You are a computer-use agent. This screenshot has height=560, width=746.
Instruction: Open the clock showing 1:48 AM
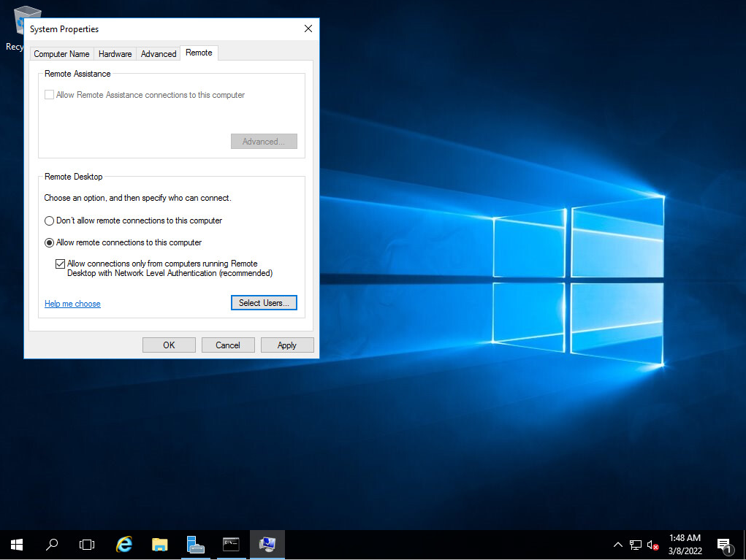tap(685, 545)
